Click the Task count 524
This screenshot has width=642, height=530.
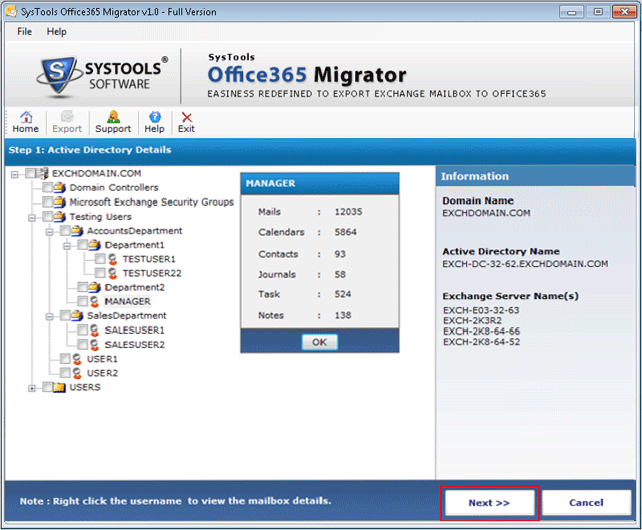(343, 294)
